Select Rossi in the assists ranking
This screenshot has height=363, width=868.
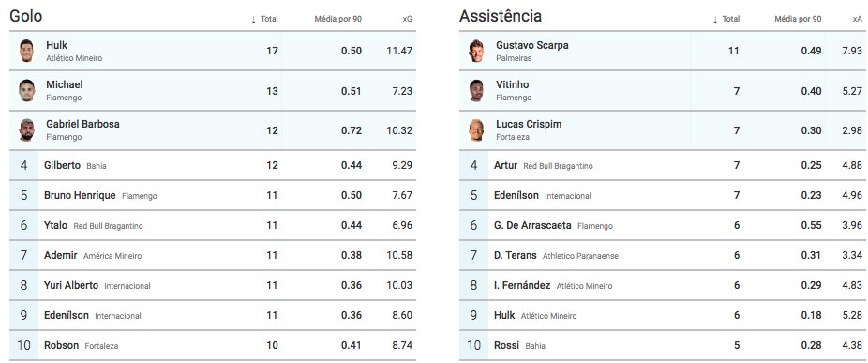coord(506,345)
